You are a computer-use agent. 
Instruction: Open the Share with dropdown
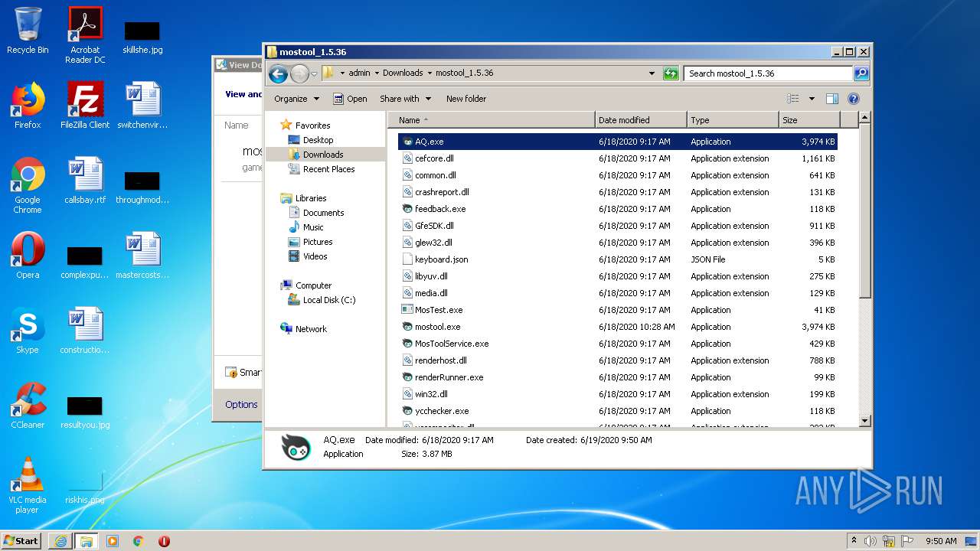tap(405, 99)
